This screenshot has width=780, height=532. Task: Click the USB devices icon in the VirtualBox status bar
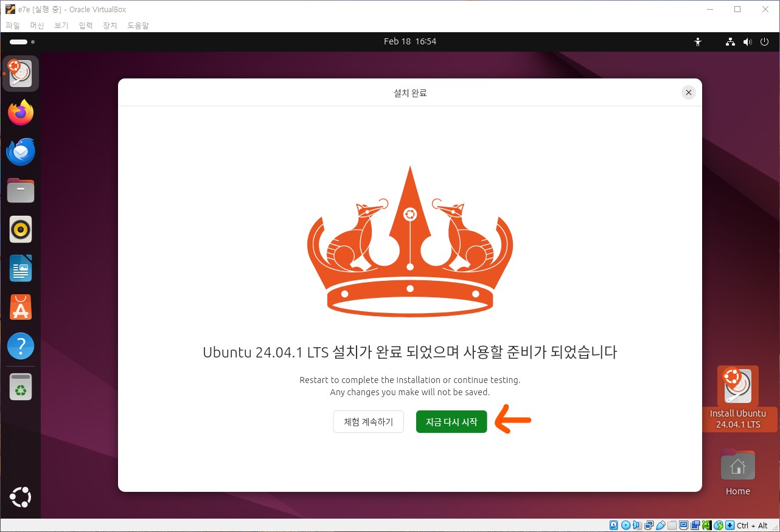pos(661,525)
